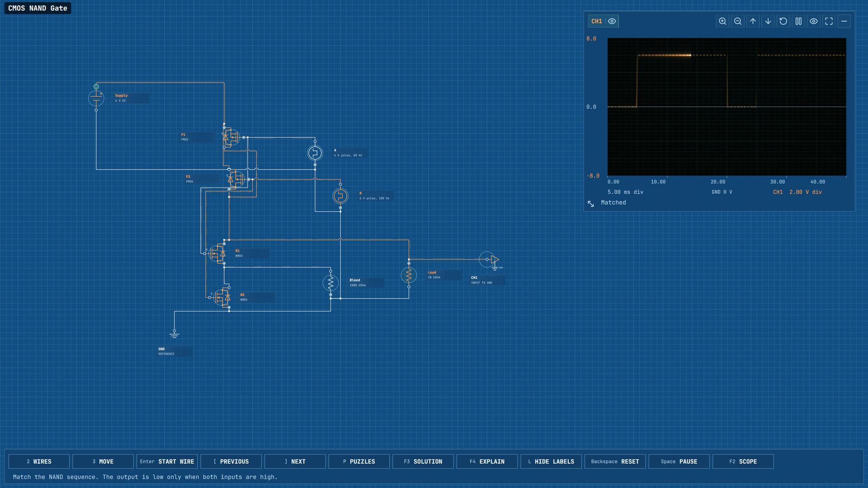
Task: Show the SOLUTION
Action: pos(423,461)
